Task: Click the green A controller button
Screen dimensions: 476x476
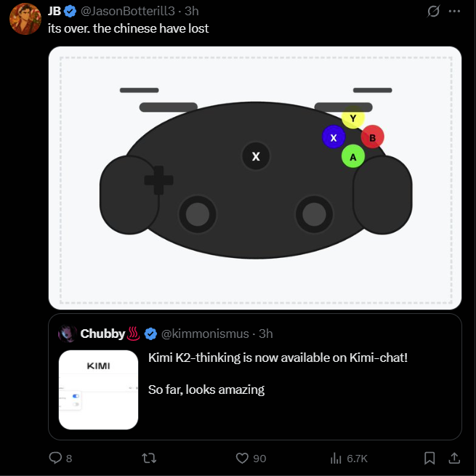Action: coord(352,156)
